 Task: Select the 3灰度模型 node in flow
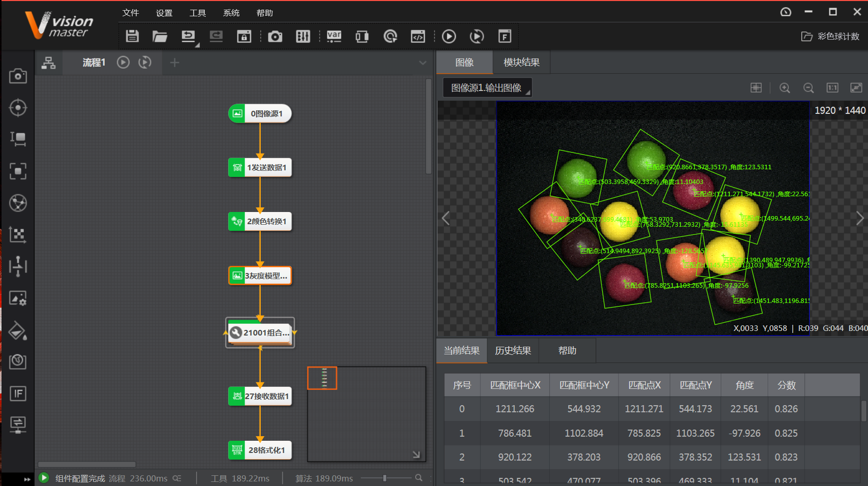[260, 276]
